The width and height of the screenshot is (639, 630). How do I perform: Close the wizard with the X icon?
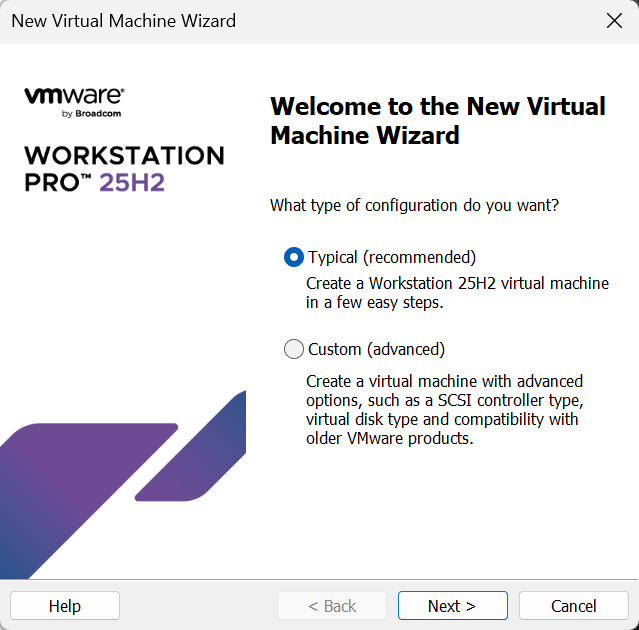pos(614,20)
